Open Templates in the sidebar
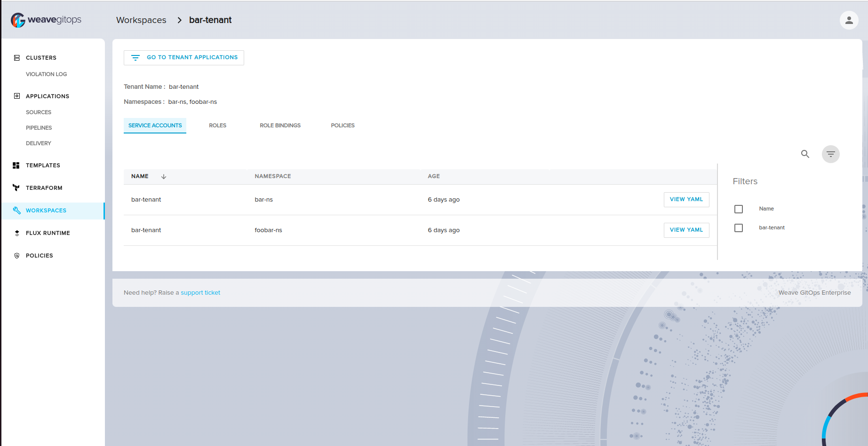 coord(43,165)
